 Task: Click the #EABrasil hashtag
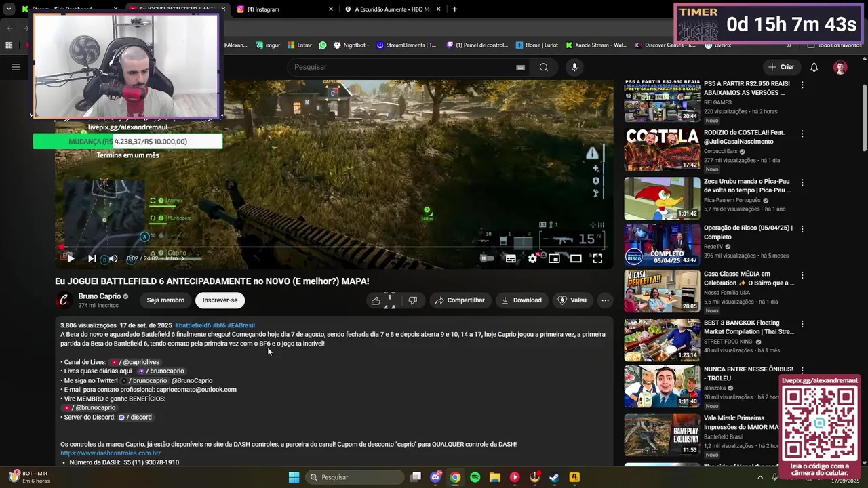coord(241,325)
